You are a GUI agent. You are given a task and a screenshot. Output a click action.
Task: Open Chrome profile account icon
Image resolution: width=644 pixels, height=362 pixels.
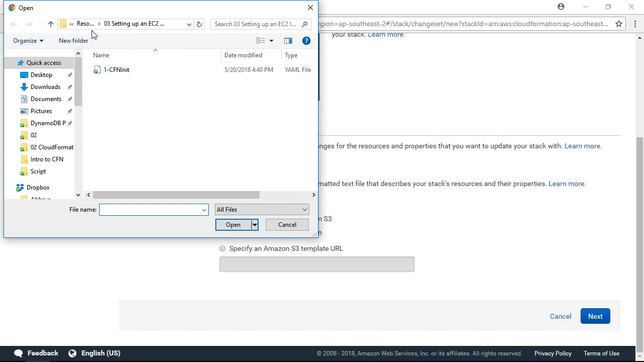(561, 7)
